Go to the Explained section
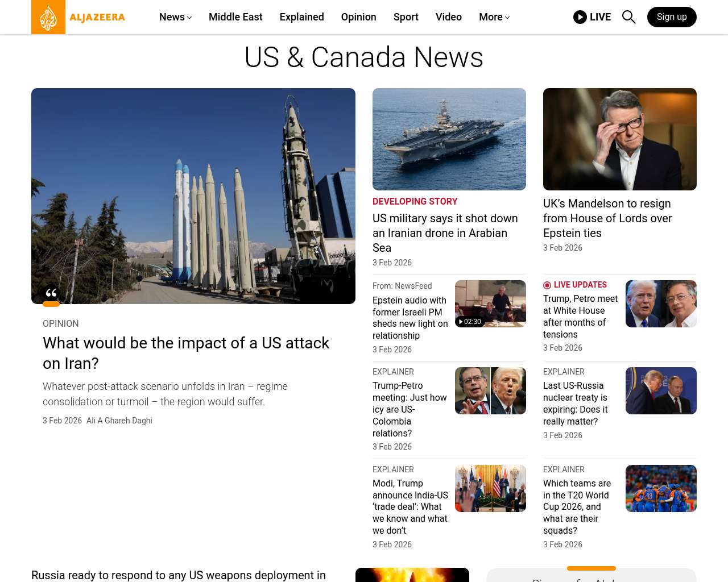 click(x=301, y=17)
